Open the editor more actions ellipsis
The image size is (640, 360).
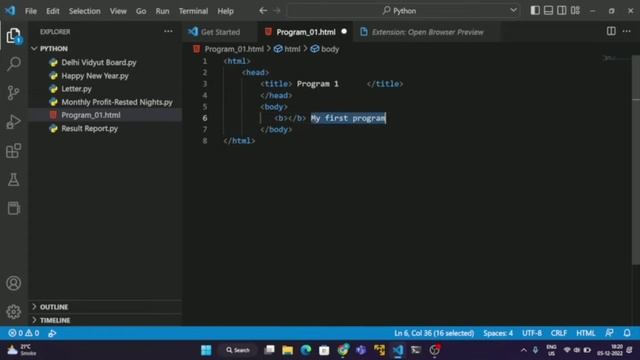(x=627, y=31)
